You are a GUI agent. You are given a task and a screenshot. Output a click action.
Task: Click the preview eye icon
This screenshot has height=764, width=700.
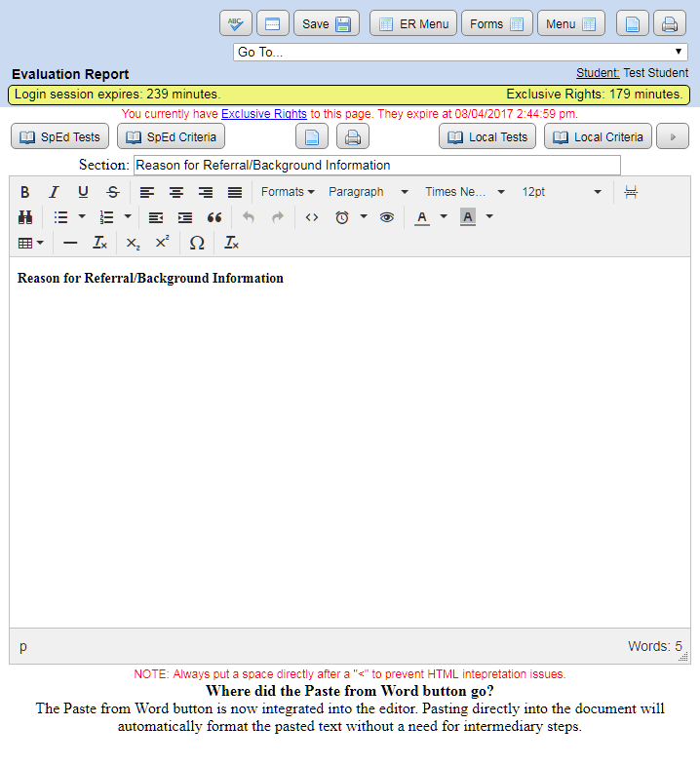coord(387,217)
